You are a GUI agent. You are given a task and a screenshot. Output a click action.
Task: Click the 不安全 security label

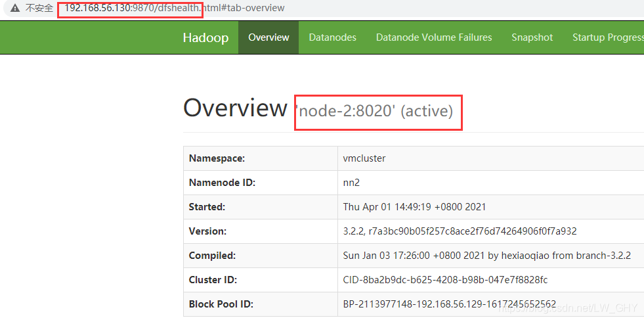coord(39,8)
